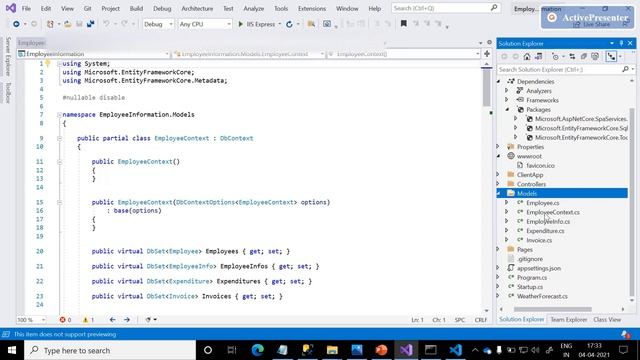This screenshot has width=640, height=360.
Task: Open the EmployeeInformation project scope dropdown
Action: coord(93,54)
